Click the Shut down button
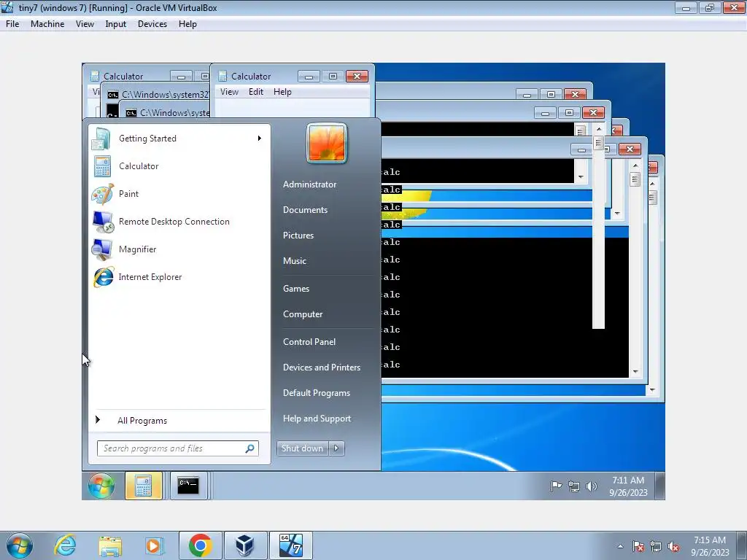Viewport: 747px width, 560px height. [x=303, y=448]
